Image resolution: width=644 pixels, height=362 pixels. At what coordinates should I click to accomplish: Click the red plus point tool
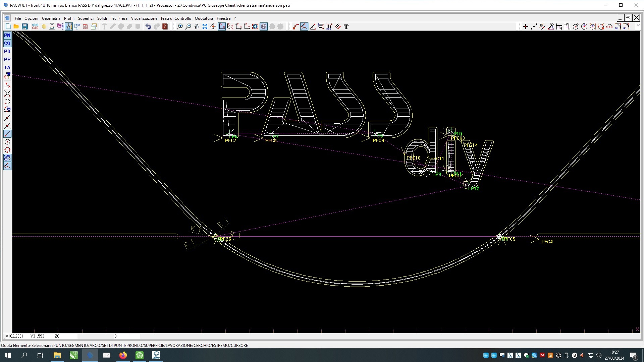point(526,26)
